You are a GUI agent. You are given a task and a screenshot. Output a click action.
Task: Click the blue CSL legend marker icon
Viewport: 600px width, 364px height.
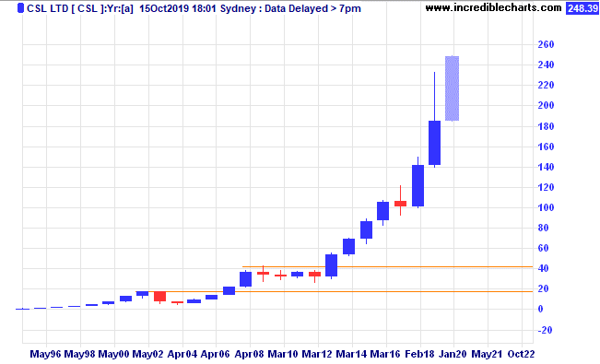20,8
